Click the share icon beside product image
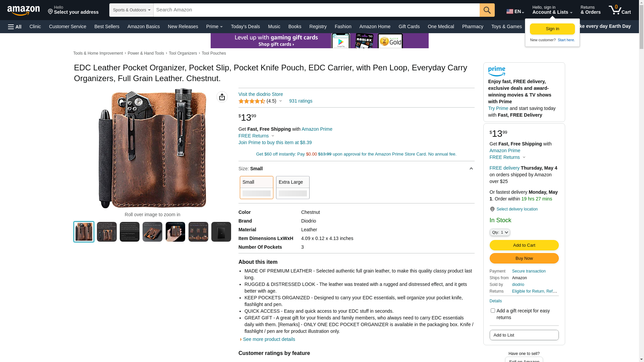Image resolution: width=644 pixels, height=362 pixels. pos(222,97)
